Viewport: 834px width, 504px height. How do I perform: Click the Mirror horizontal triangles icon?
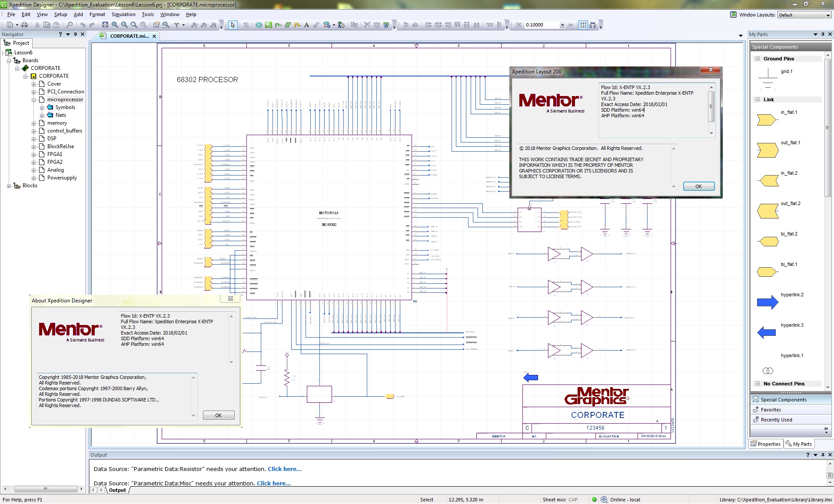415,25
